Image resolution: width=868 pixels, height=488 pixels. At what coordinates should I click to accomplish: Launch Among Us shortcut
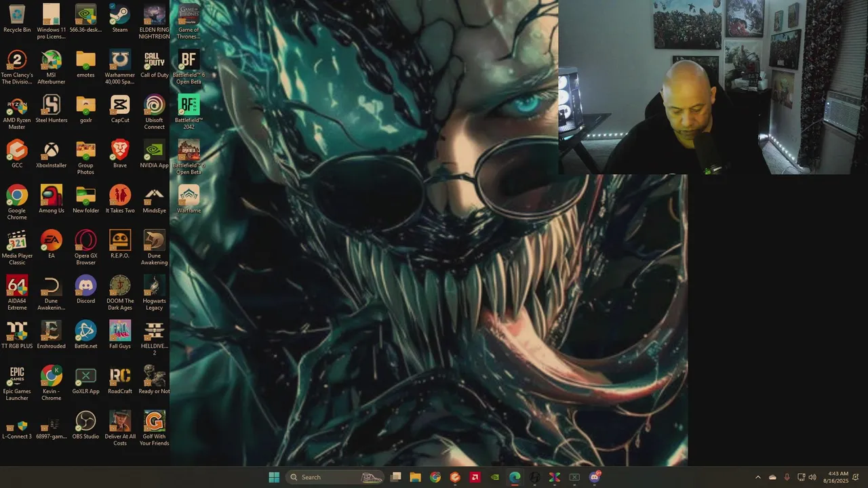coord(52,199)
